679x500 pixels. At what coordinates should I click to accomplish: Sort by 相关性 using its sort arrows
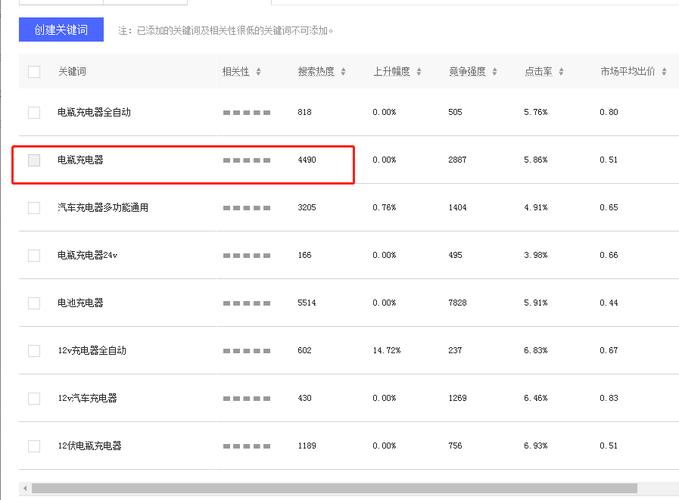click(x=259, y=71)
